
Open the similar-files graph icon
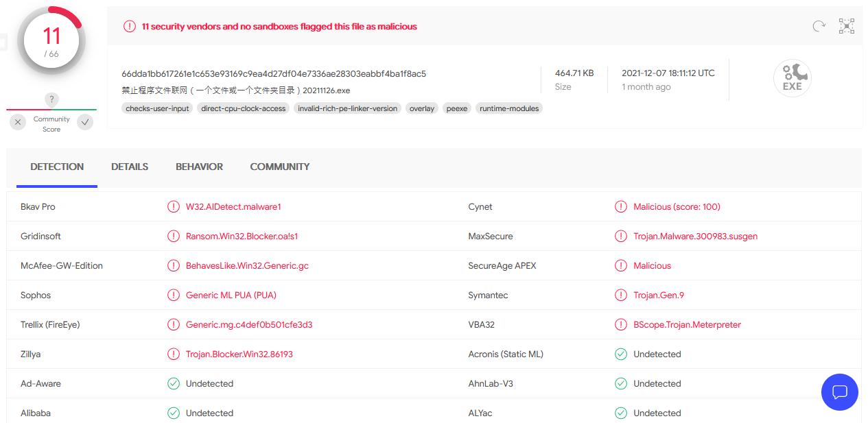(847, 26)
